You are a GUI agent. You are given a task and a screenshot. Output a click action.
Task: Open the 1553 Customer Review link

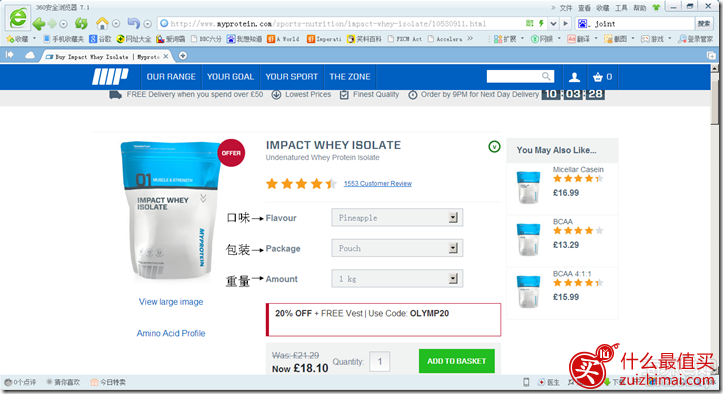click(378, 184)
